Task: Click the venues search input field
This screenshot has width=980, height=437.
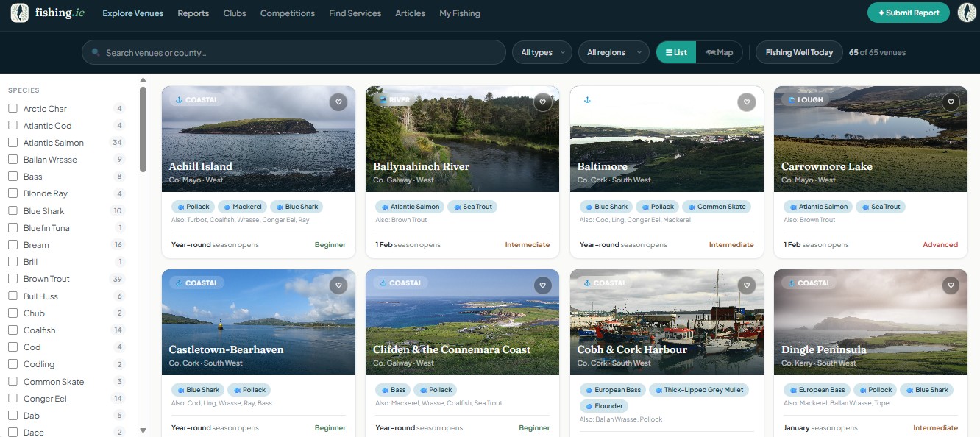Action: click(294, 52)
